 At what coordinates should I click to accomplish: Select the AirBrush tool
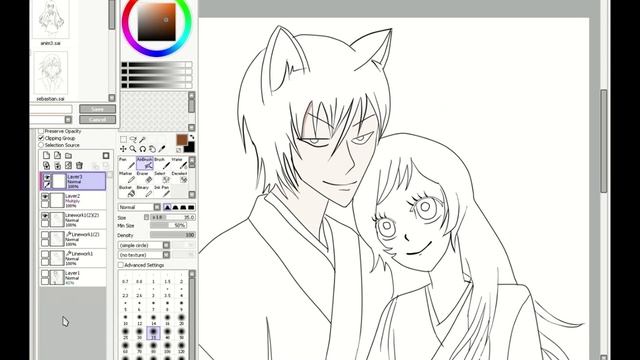144,163
